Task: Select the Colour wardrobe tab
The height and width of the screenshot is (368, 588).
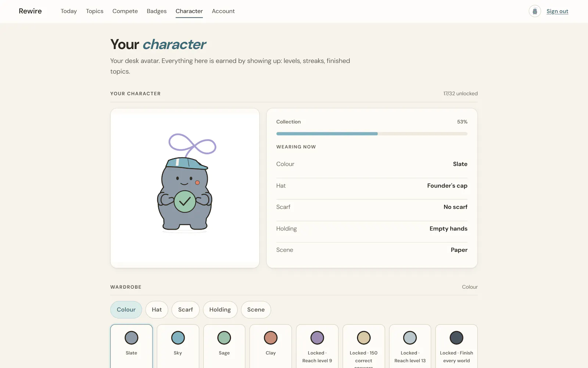Action: click(x=126, y=309)
